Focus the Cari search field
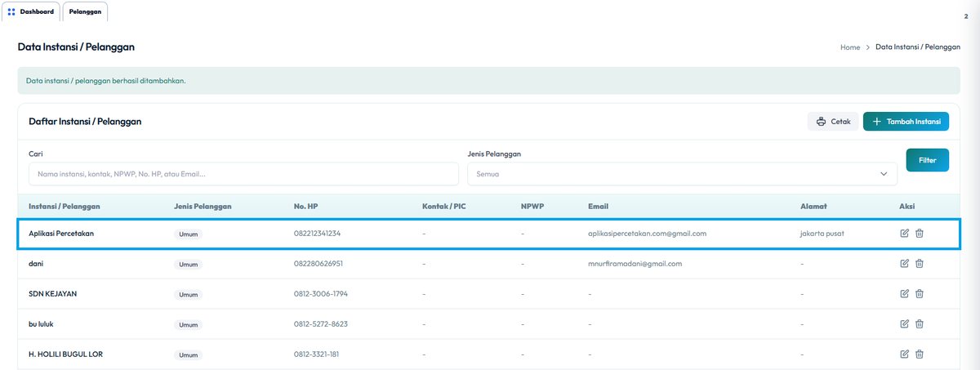Image resolution: width=980 pixels, height=370 pixels. 243,174
